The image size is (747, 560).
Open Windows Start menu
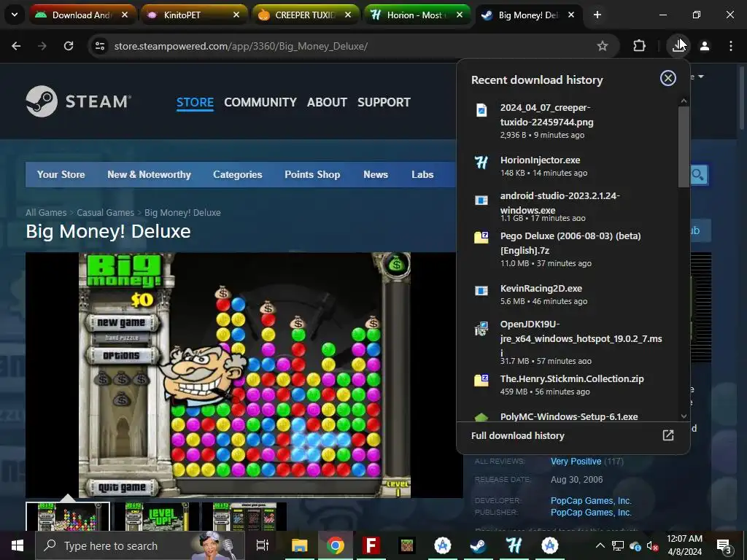coord(18,545)
